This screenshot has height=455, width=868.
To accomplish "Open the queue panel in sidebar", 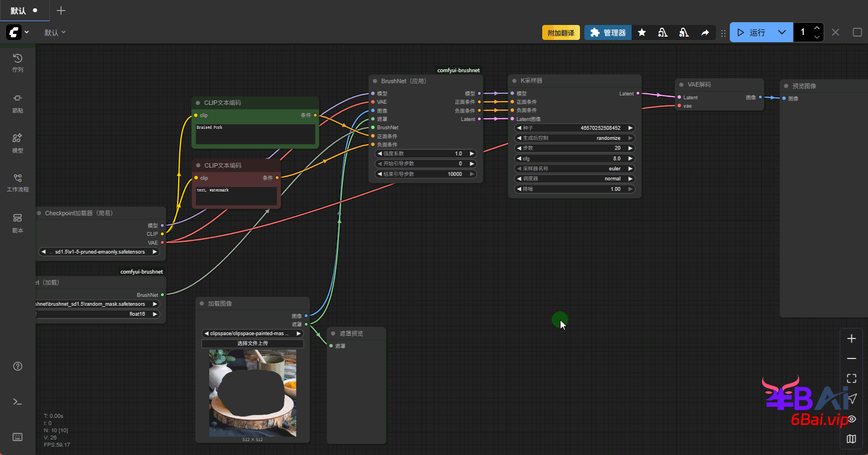I will pyautogui.click(x=18, y=62).
